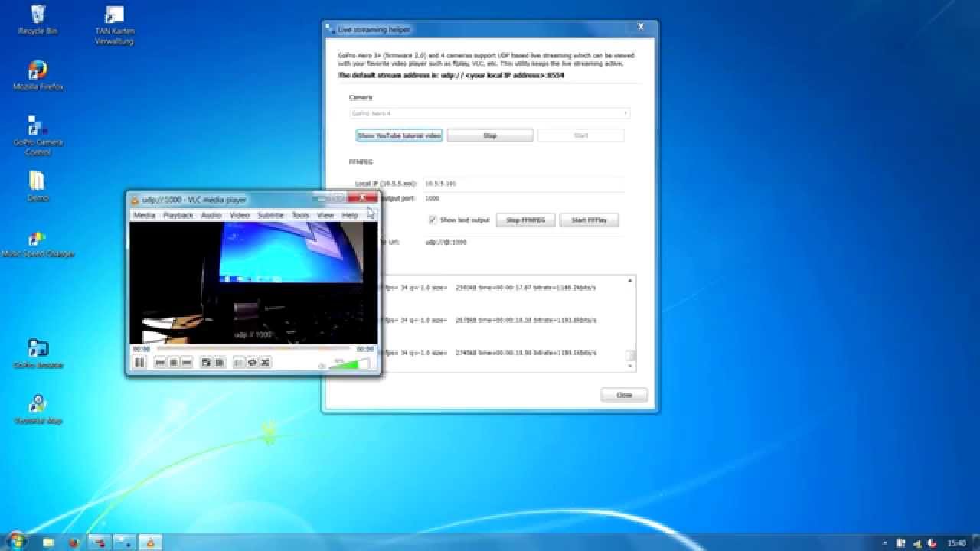Click the output port field showing 1000
This screenshot has height=551, width=980.
click(x=524, y=198)
